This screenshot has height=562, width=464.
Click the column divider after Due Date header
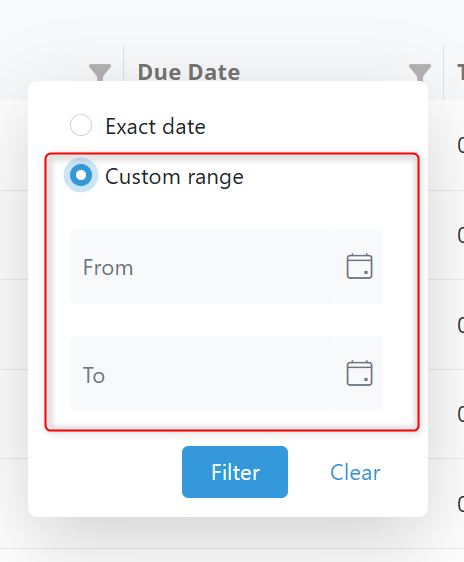click(444, 73)
